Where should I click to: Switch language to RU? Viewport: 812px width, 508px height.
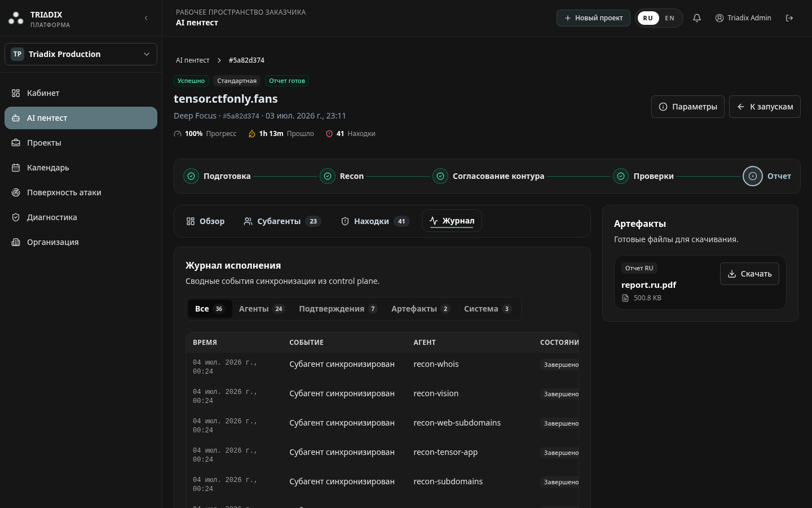648,18
